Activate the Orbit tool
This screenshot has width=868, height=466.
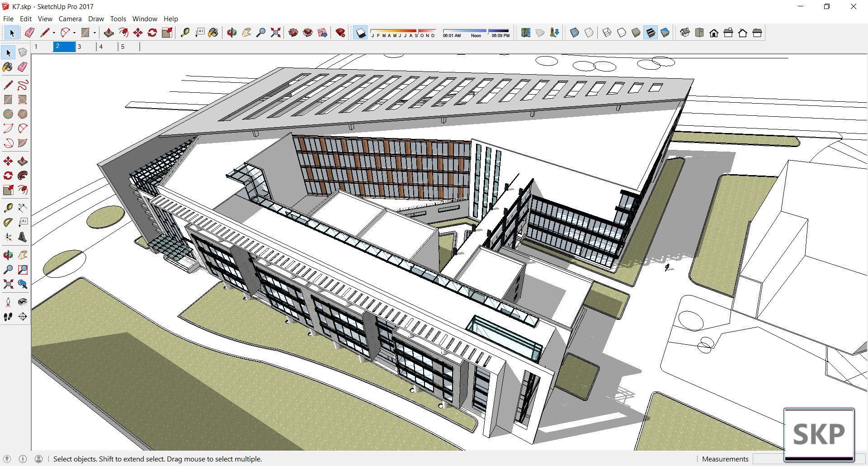(232, 33)
